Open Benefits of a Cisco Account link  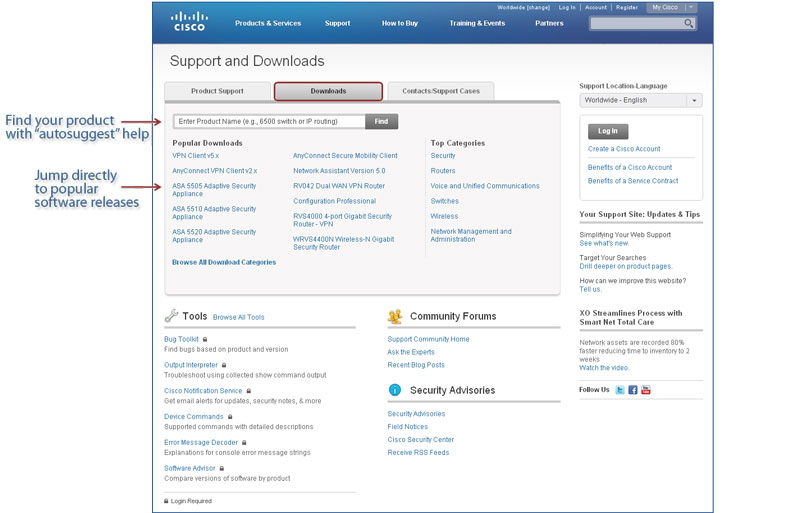pyautogui.click(x=630, y=167)
